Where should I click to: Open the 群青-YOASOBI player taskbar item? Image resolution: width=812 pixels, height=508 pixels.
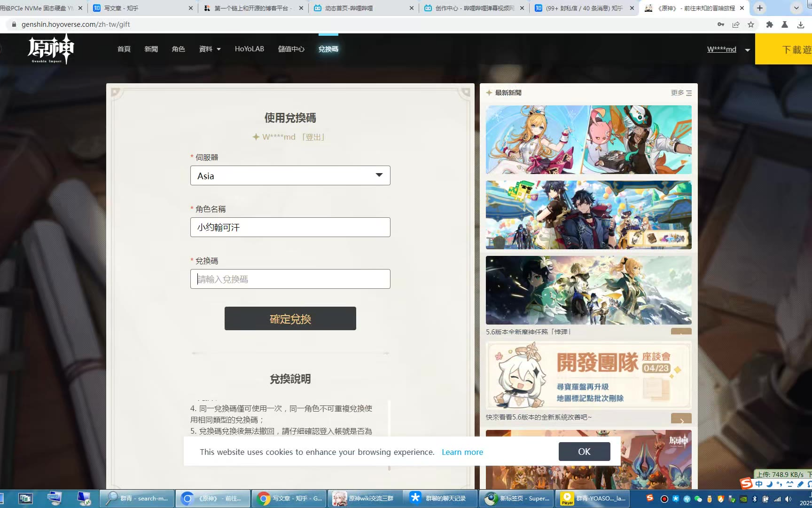pos(593,498)
